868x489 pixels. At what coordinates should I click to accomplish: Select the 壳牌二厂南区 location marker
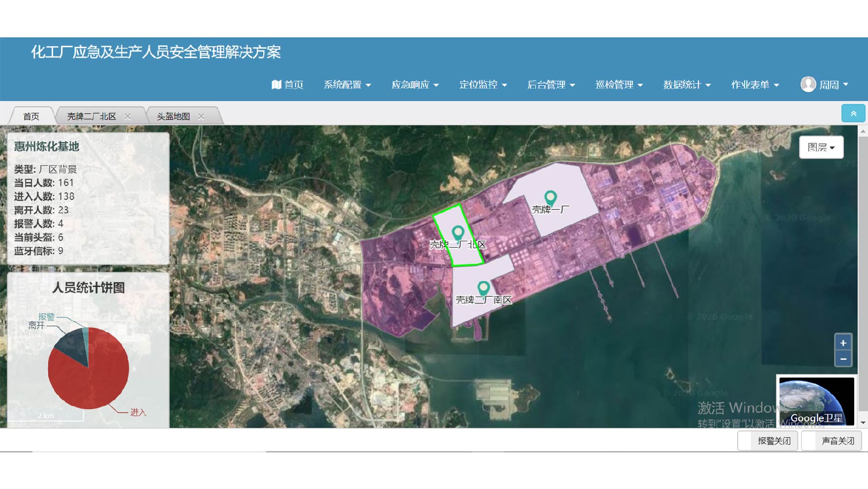click(483, 288)
